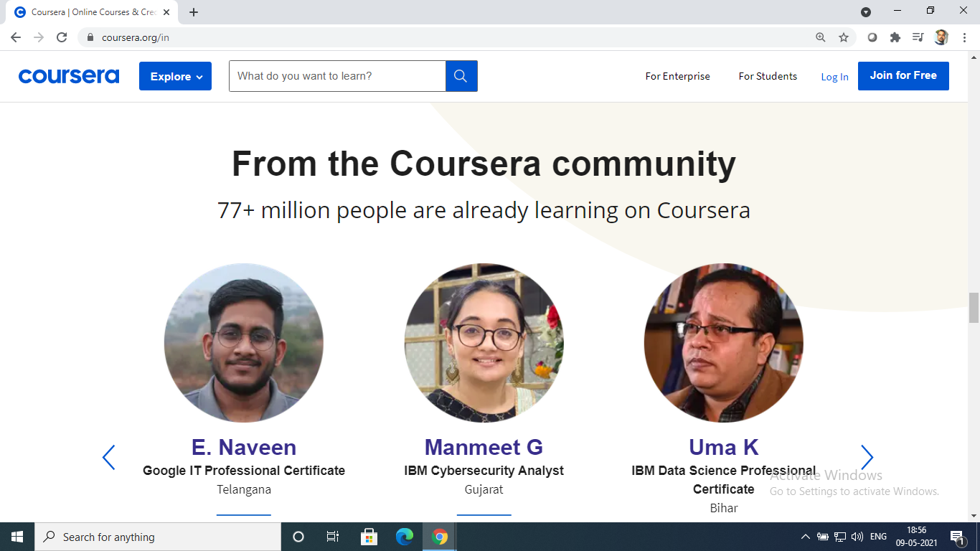Viewport: 980px width, 551px height.
Task: Open Task View on the taskbar
Action: pyautogui.click(x=333, y=537)
